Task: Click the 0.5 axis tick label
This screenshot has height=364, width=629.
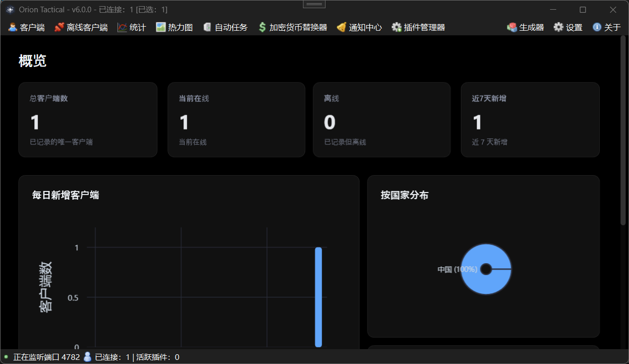Action: coord(73,297)
